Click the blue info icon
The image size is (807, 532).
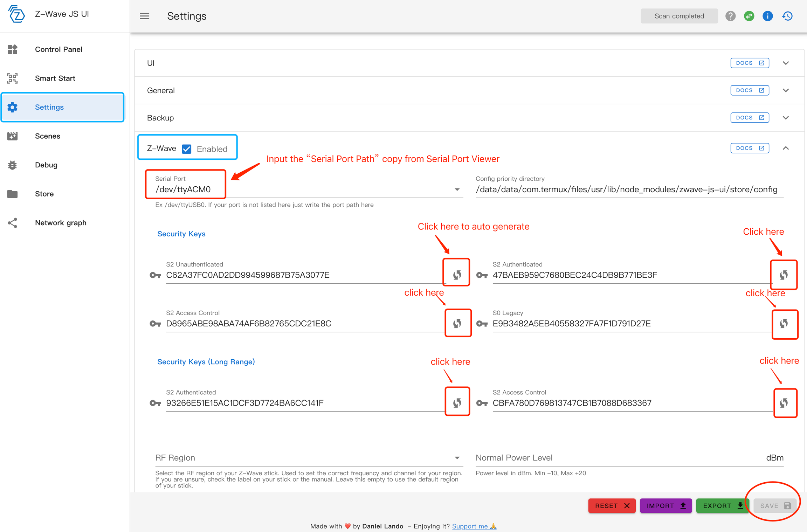pos(767,16)
